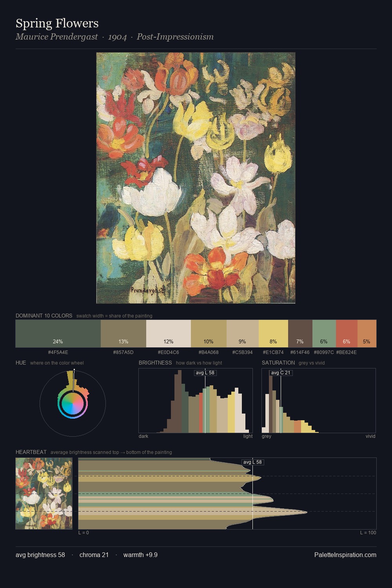The width and height of the screenshot is (392, 588).
Task: Click the 10% khaki swatch
Action: [x=209, y=334]
